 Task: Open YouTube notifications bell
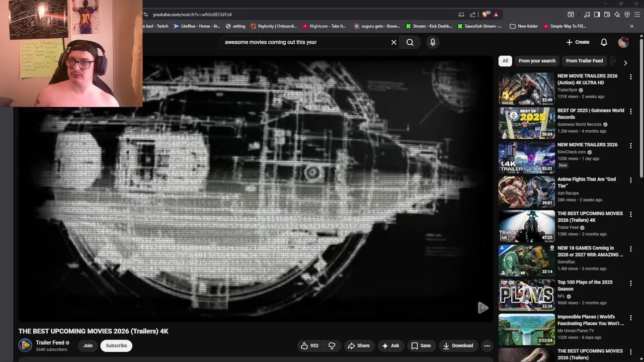604,42
